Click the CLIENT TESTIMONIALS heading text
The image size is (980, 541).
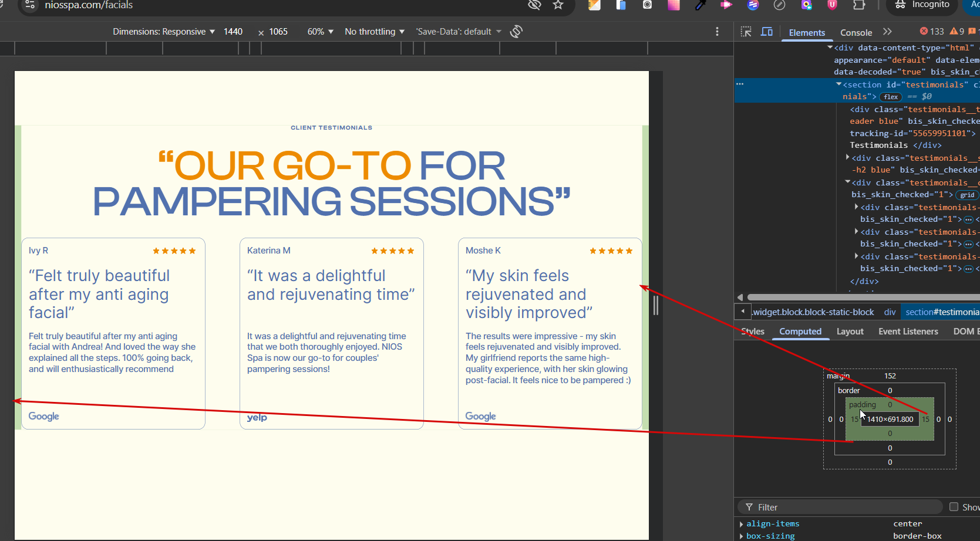pos(331,127)
